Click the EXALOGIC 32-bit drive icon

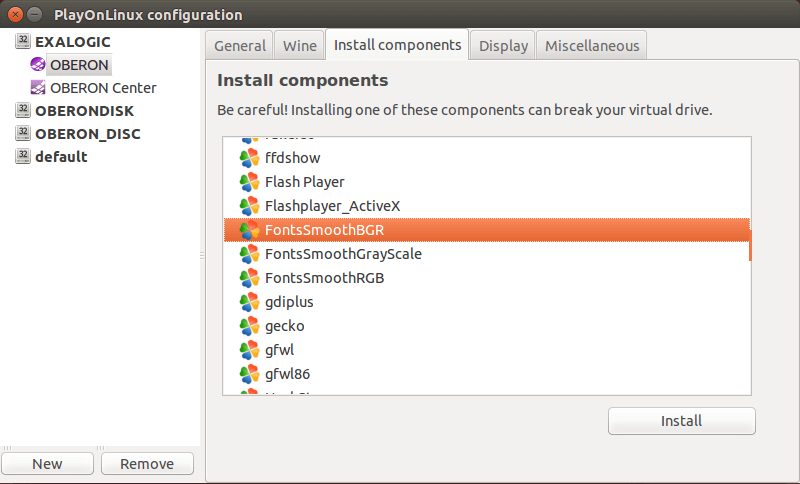[x=23, y=42]
